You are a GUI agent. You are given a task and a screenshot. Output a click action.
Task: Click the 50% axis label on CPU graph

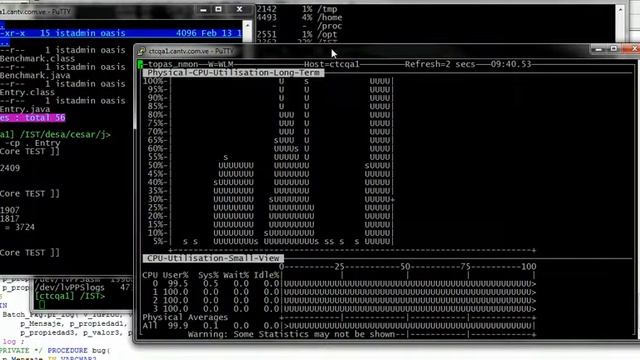(x=157, y=165)
